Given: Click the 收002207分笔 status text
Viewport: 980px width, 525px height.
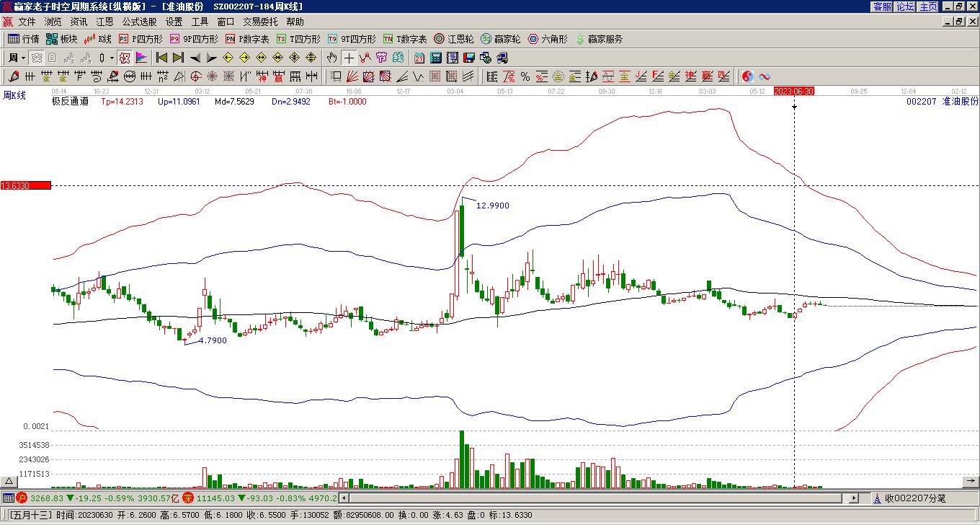Looking at the screenshot, I should click(x=915, y=498).
